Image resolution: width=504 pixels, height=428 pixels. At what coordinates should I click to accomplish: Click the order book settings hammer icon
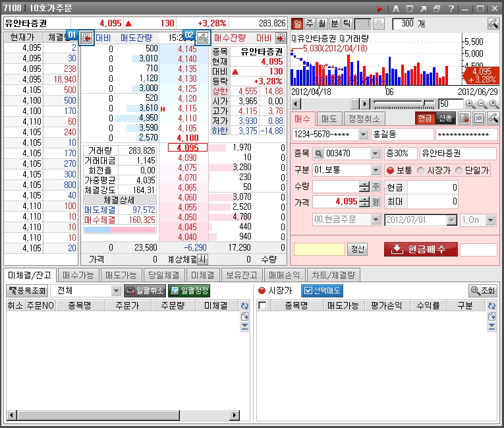tap(203, 38)
